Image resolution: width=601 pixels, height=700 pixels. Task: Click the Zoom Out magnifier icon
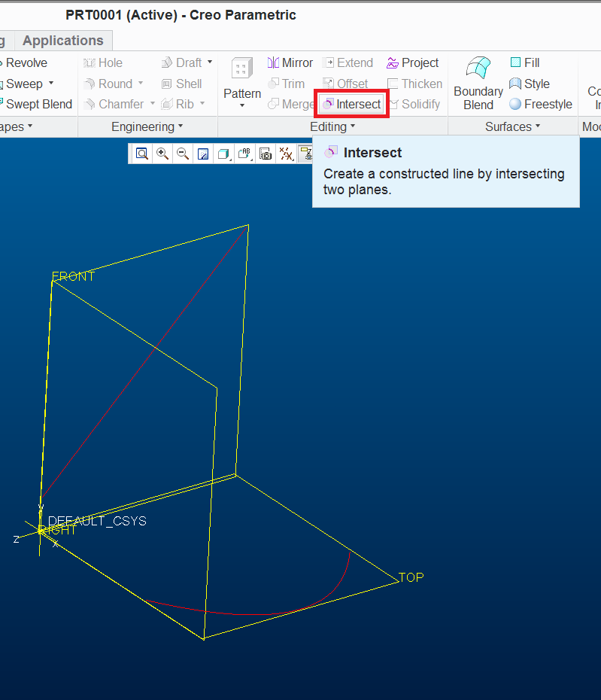tap(183, 154)
